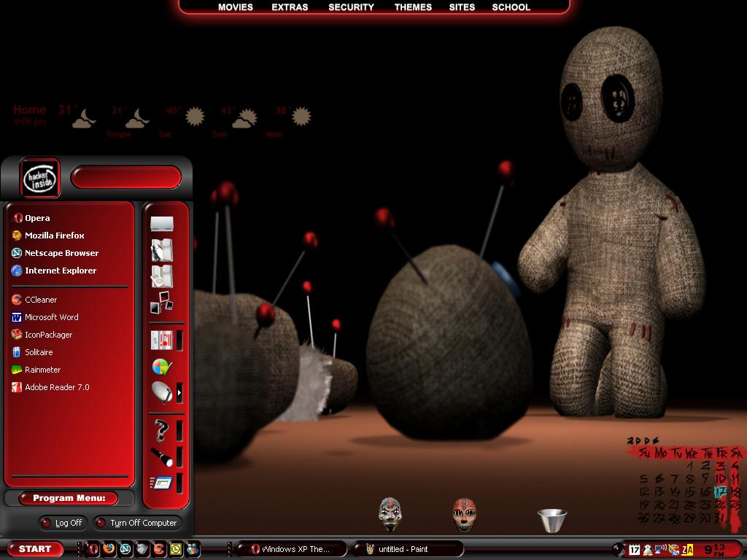Open the Search flashlight icon

click(x=162, y=457)
